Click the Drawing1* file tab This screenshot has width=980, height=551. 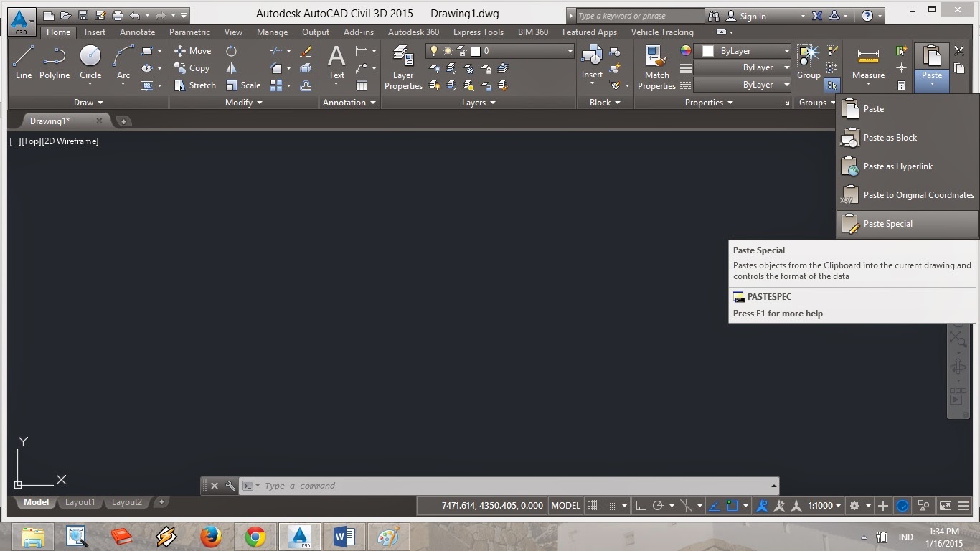point(50,121)
